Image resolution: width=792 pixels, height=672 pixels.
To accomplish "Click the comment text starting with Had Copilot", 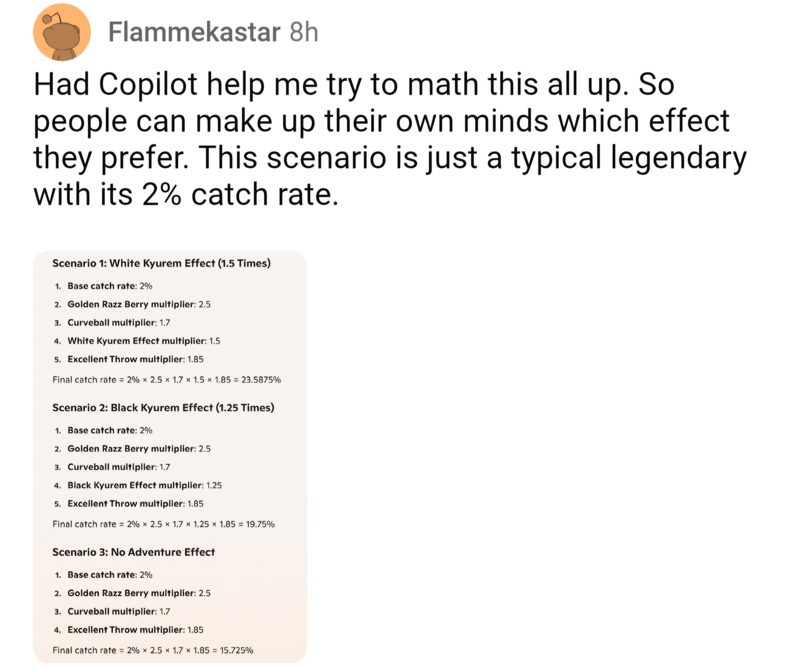I will pyautogui.click(x=390, y=139).
